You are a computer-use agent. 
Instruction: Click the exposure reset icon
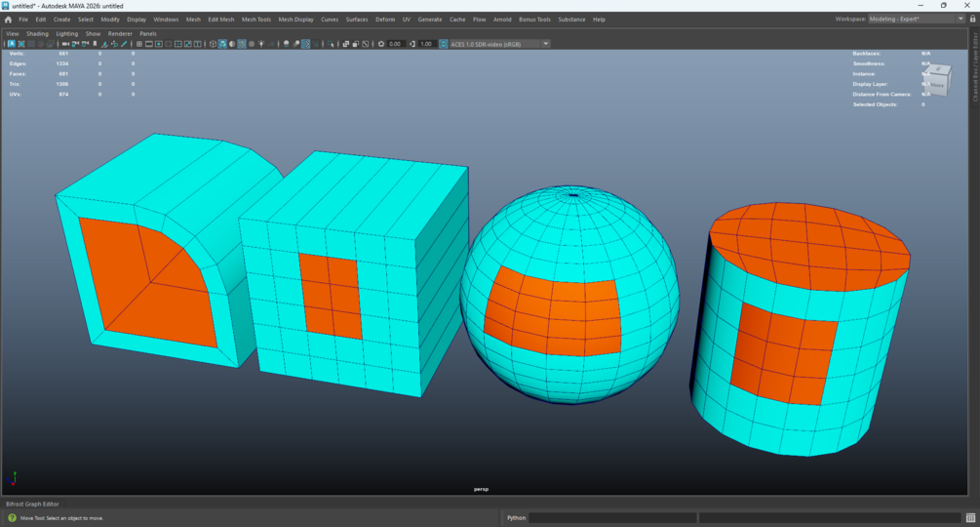coord(381,44)
